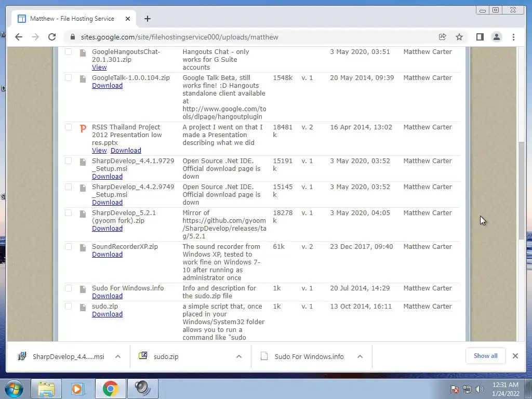Open the Windows Start menu
Screen dimensions: 532x399
pyautogui.click(x=14, y=389)
